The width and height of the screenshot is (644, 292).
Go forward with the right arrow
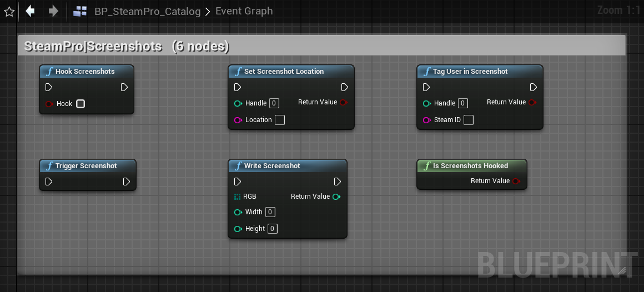tap(53, 11)
